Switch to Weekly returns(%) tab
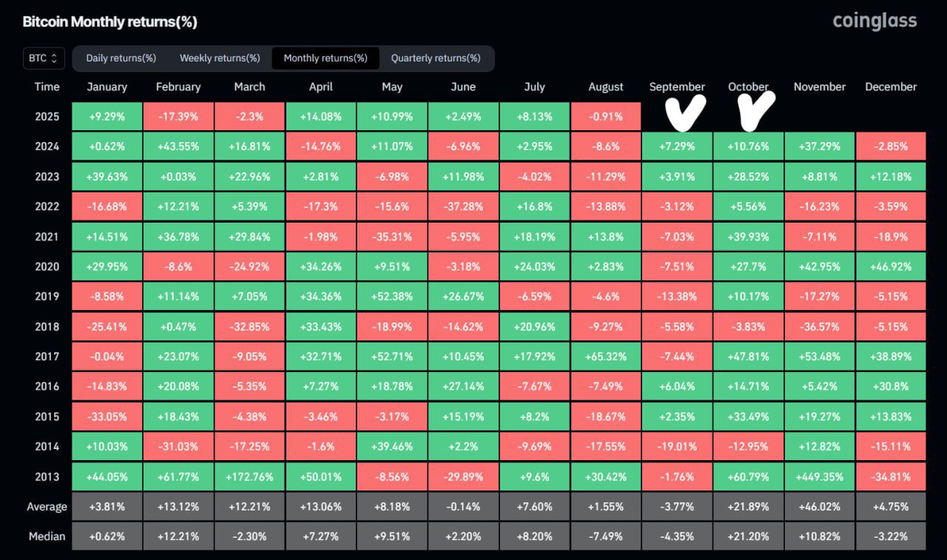947x560 pixels. [x=220, y=58]
